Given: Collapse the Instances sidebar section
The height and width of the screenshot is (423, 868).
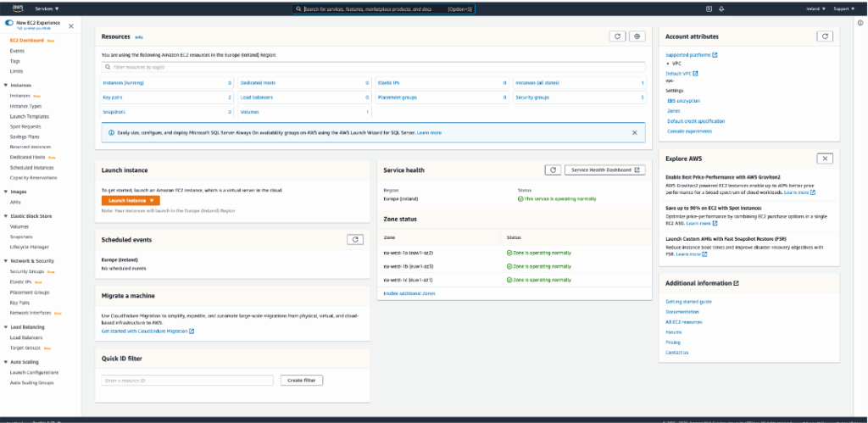Looking at the screenshot, I should [6, 86].
